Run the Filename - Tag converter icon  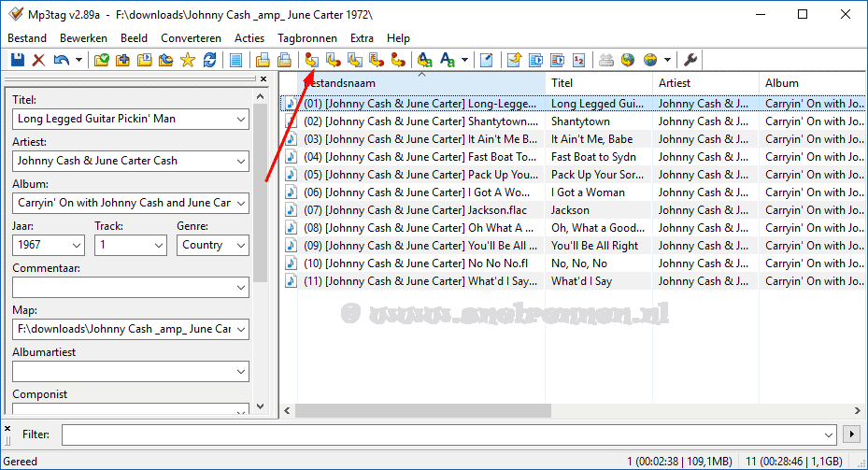pyautogui.click(x=334, y=60)
